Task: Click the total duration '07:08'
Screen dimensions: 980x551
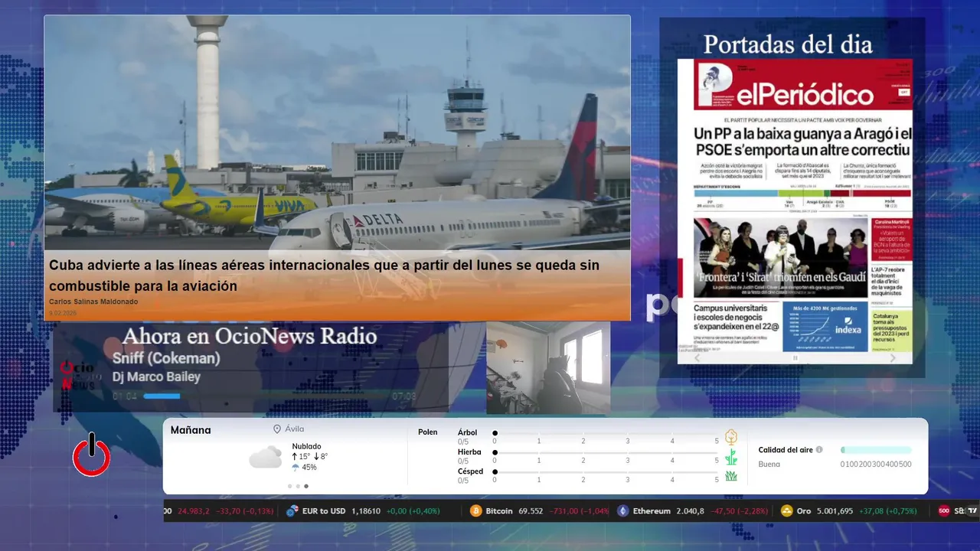Action: [403, 396]
